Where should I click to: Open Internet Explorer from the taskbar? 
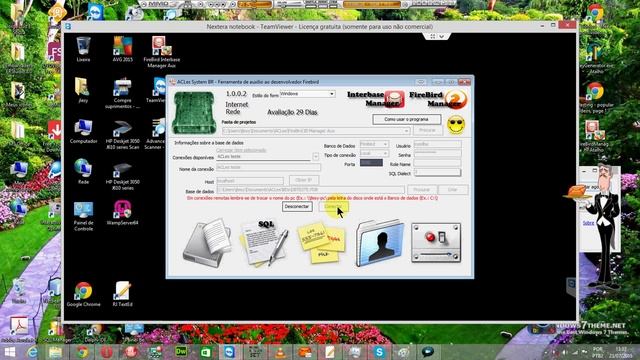point(33,352)
